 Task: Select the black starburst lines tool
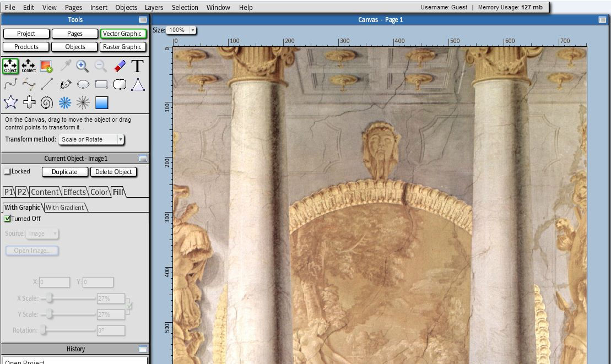[83, 102]
